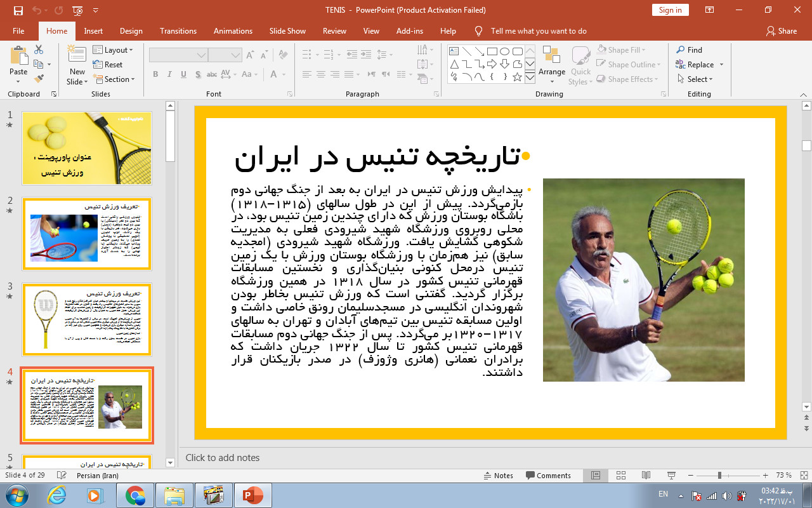812x508 pixels.
Task: Click the Cut scissors icon
Action: point(39,50)
